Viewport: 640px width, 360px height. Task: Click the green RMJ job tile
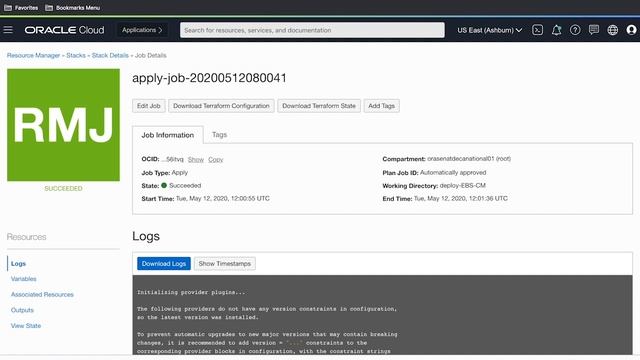click(63, 125)
